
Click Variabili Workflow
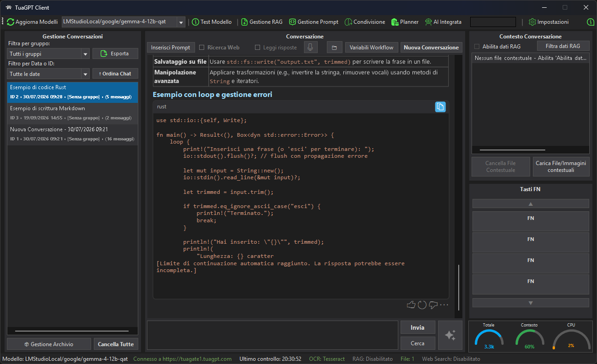[x=372, y=47]
